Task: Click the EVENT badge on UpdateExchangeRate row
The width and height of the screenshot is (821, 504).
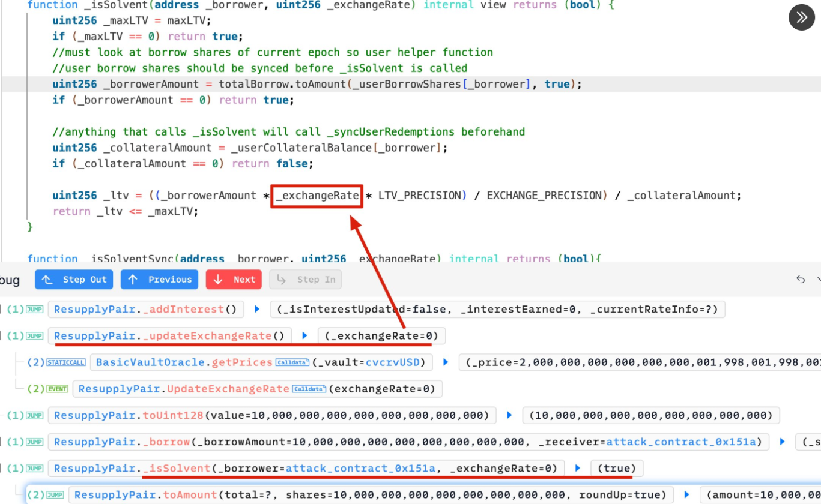Action: click(x=58, y=389)
